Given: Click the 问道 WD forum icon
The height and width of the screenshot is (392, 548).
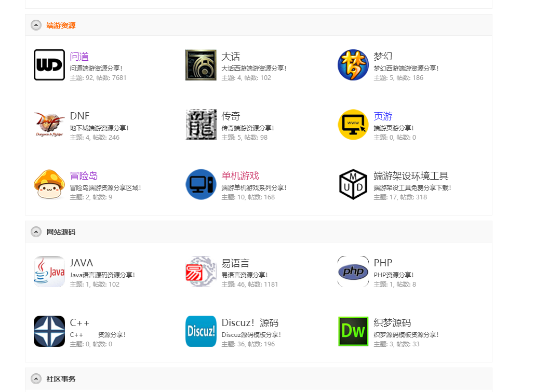Looking at the screenshot, I should point(49,65).
